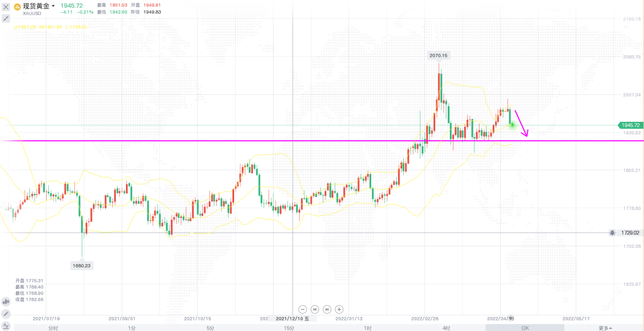Screen dimensions: 644x331
Task: Select the pencil drawing tool icon
Action: [6, 314]
